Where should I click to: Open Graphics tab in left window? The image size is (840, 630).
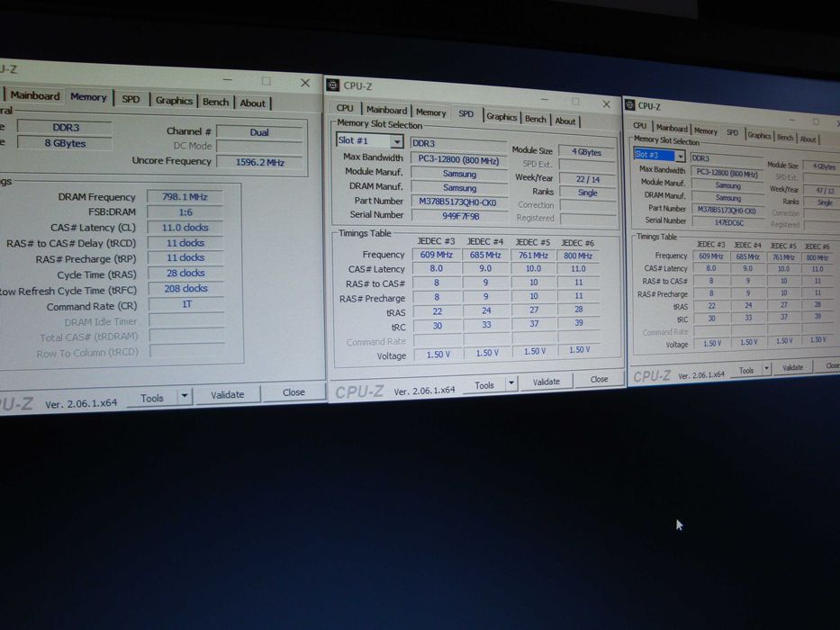tap(174, 100)
